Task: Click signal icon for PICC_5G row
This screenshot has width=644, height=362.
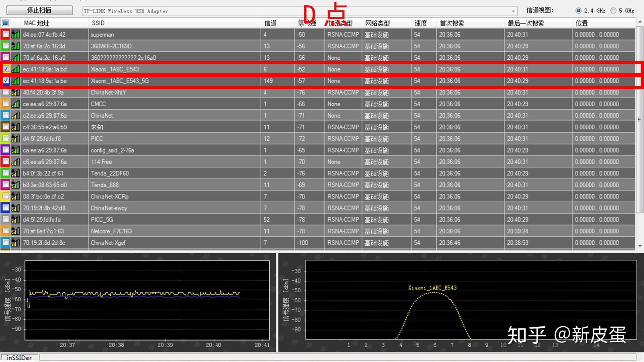Action: coord(15,219)
